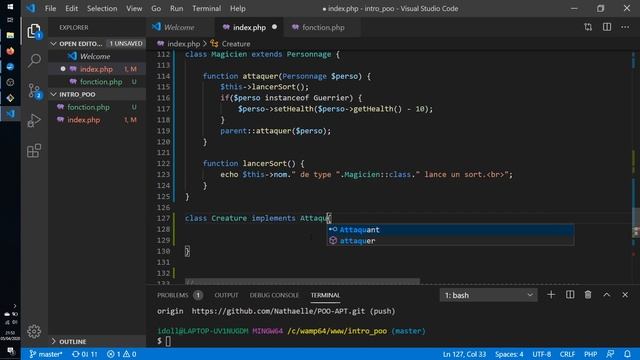This screenshot has height=360, width=640.
Task: Kill the terminal with trash icon
Action: tap(588, 295)
